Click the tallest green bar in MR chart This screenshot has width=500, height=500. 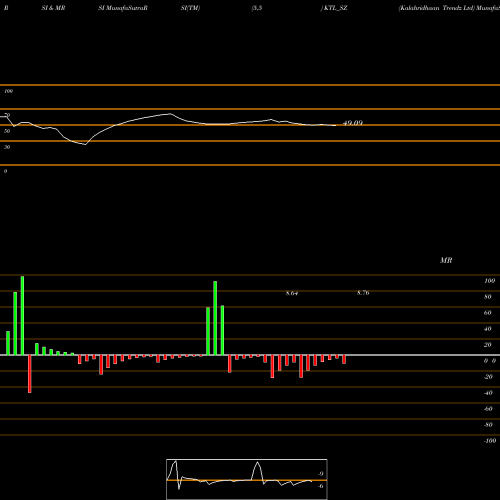pos(22,315)
